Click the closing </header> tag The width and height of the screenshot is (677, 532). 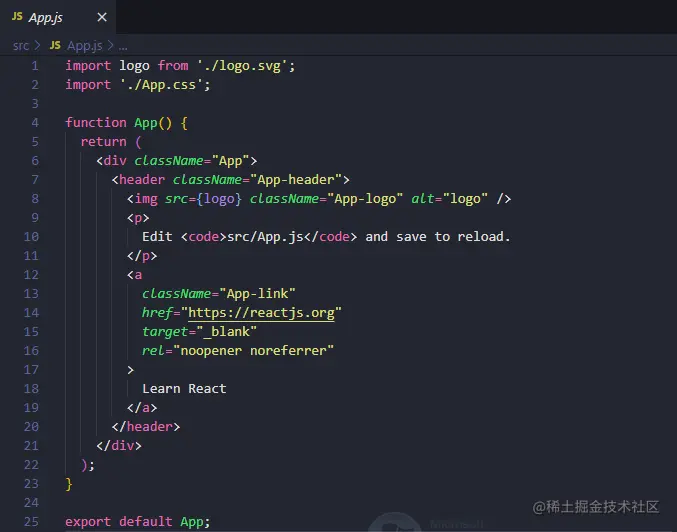click(146, 427)
